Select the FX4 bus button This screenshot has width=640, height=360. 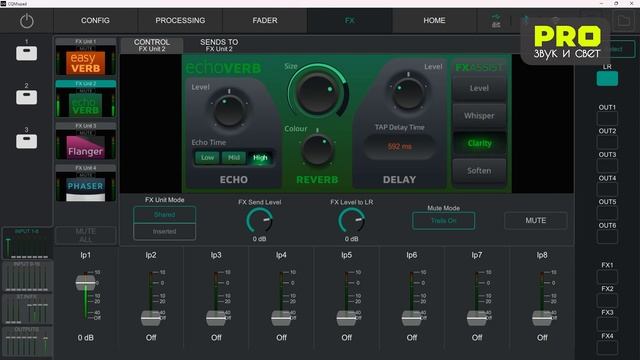tap(607, 348)
